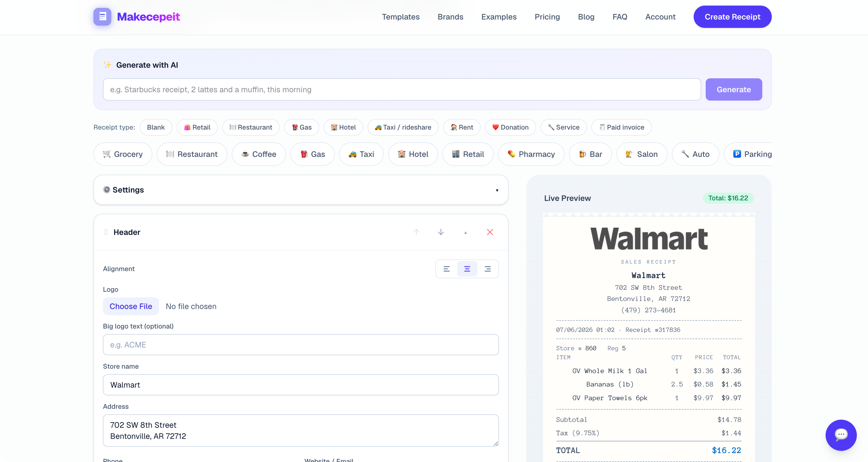This screenshot has height=462, width=868.
Task: Select the Service receipt type
Action: tap(563, 127)
